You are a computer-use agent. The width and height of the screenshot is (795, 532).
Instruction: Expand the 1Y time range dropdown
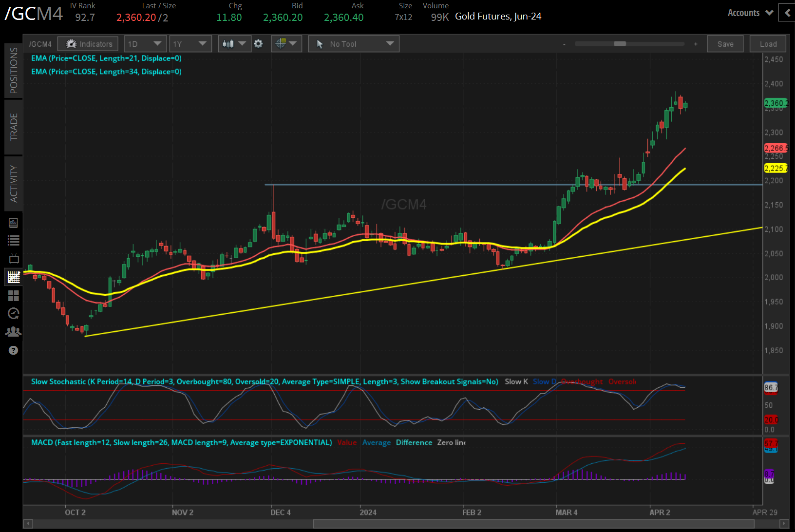[190, 44]
